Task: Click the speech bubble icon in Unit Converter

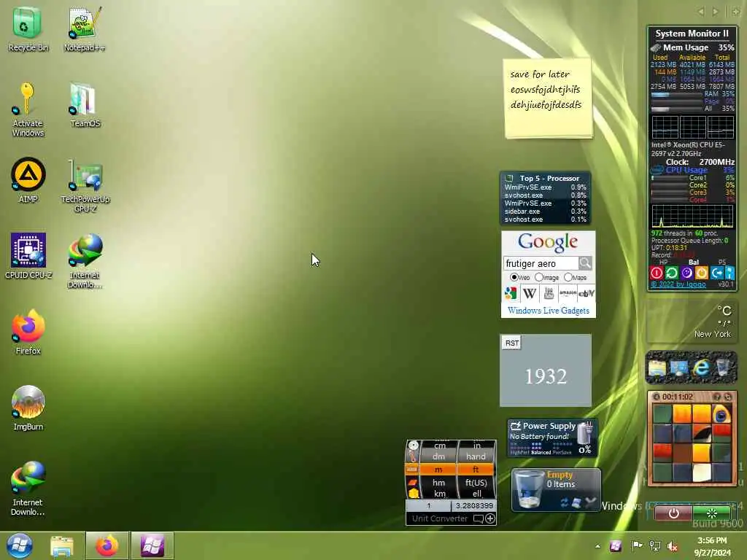Action: 479,518
